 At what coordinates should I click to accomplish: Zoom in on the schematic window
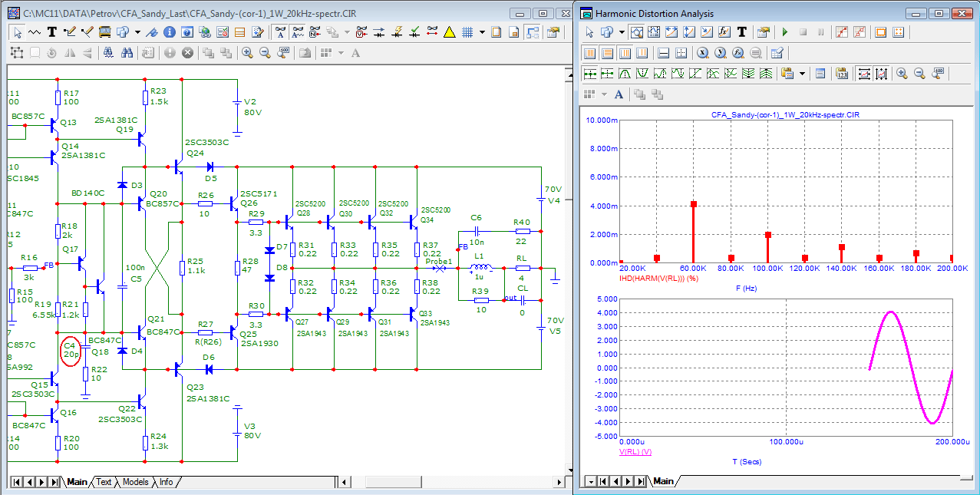click(247, 52)
